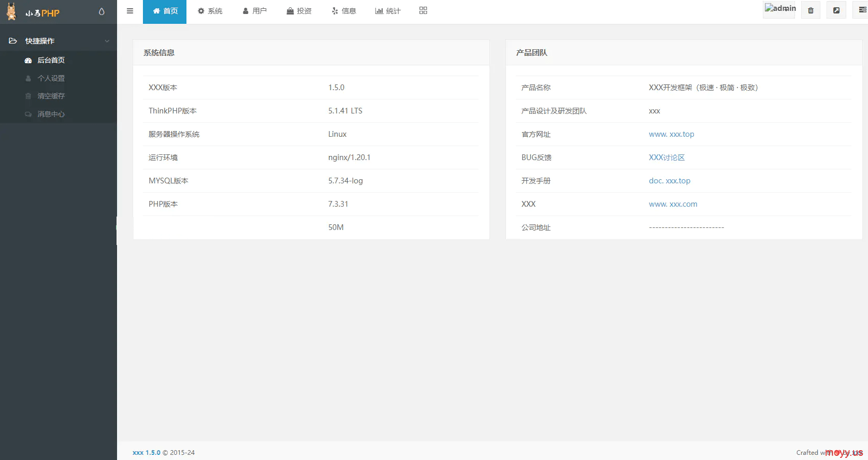This screenshot has width=868, height=460.
Task: Click the 快捷操作 folder icon
Action: (x=13, y=41)
